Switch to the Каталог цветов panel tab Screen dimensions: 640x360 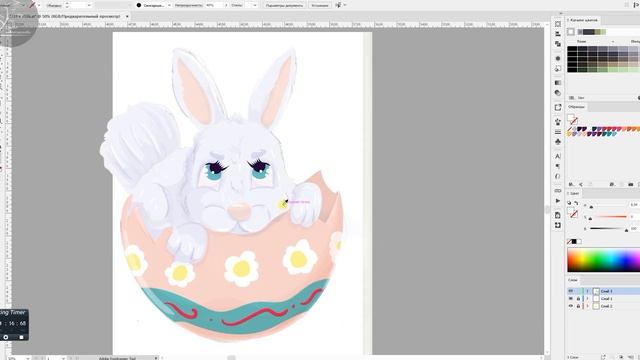pyautogui.click(x=584, y=20)
